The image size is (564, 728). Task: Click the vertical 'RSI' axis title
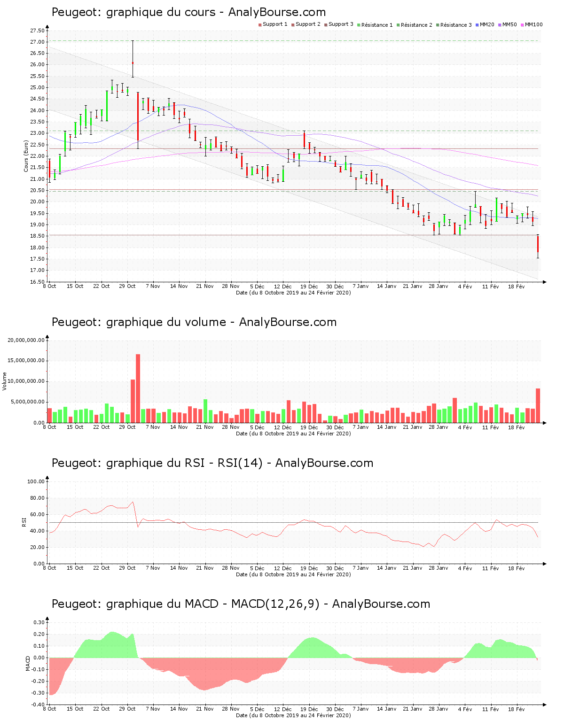click(x=24, y=522)
